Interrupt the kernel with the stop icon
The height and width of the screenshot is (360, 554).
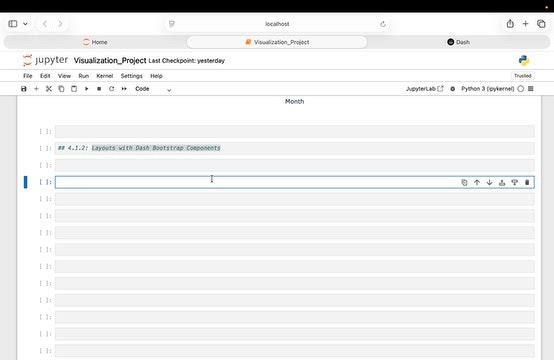99,89
